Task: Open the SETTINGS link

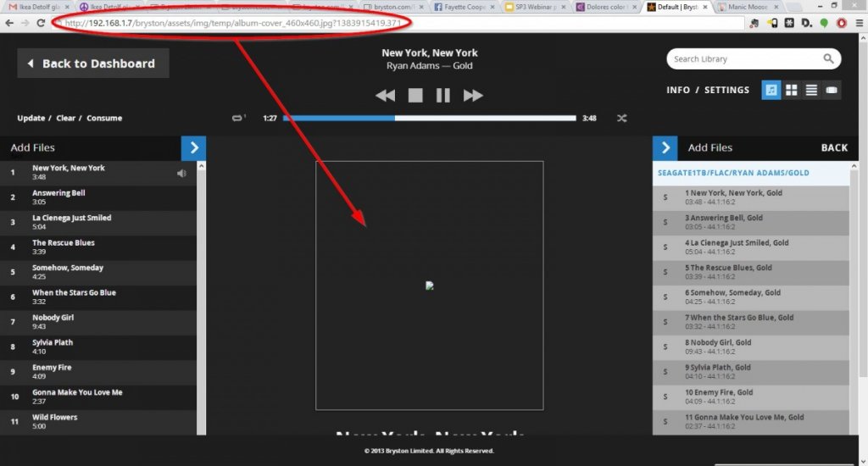Action: pyautogui.click(x=726, y=90)
